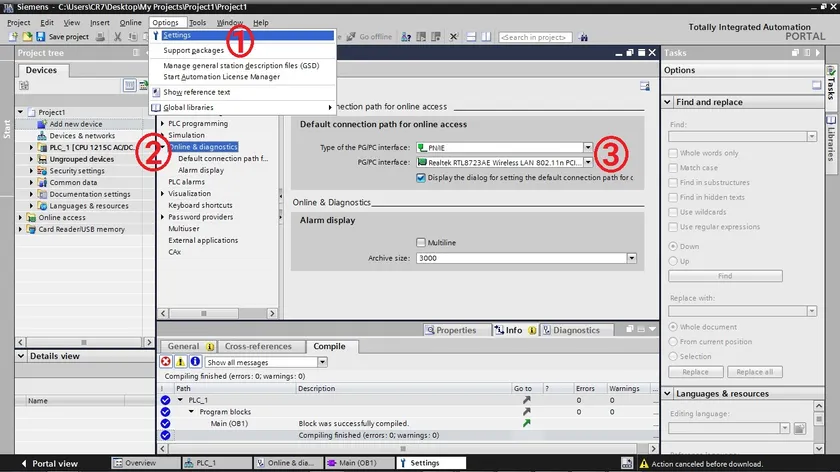Select Alarm display in settings tree

pyautogui.click(x=201, y=170)
